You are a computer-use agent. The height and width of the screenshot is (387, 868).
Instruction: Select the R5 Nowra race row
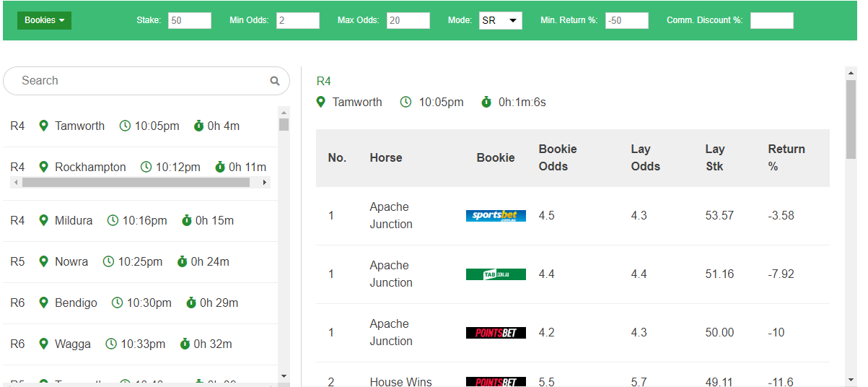click(x=140, y=262)
